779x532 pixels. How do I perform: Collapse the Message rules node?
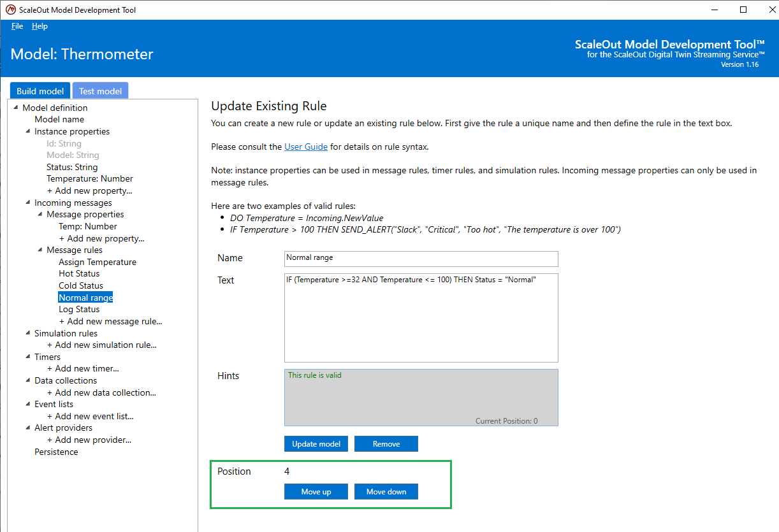click(x=40, y=250)
